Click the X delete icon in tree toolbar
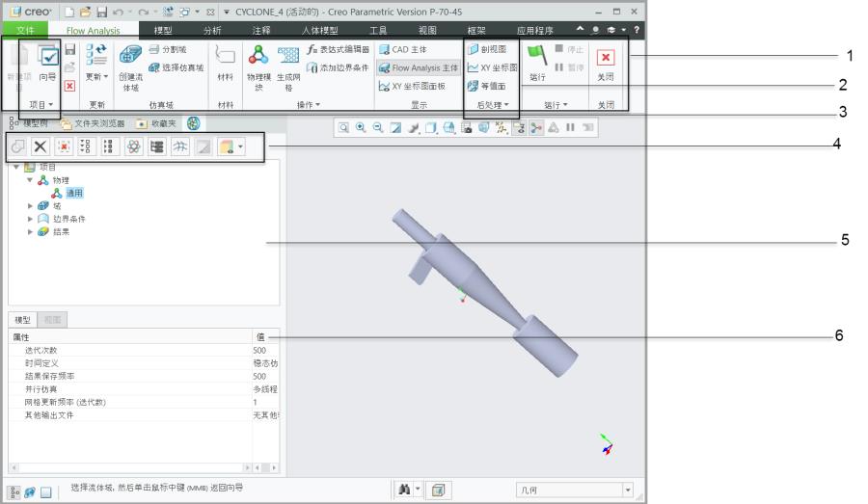Image resolution: width=868 pixels, height=504 pixels. pos(41,146)
